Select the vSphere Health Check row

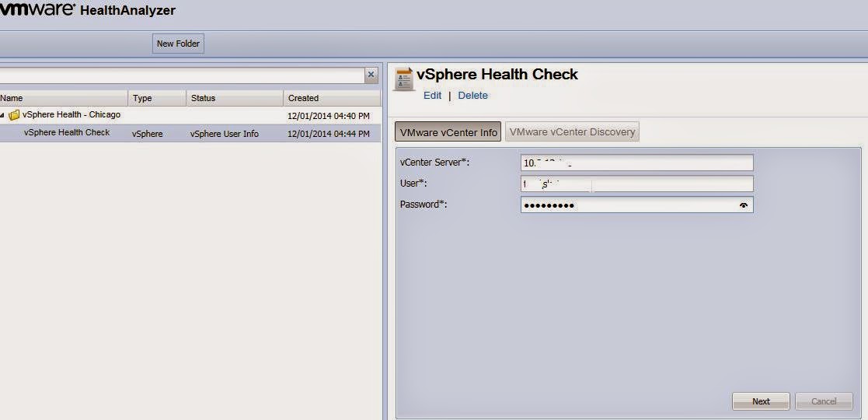coord(190,133)
